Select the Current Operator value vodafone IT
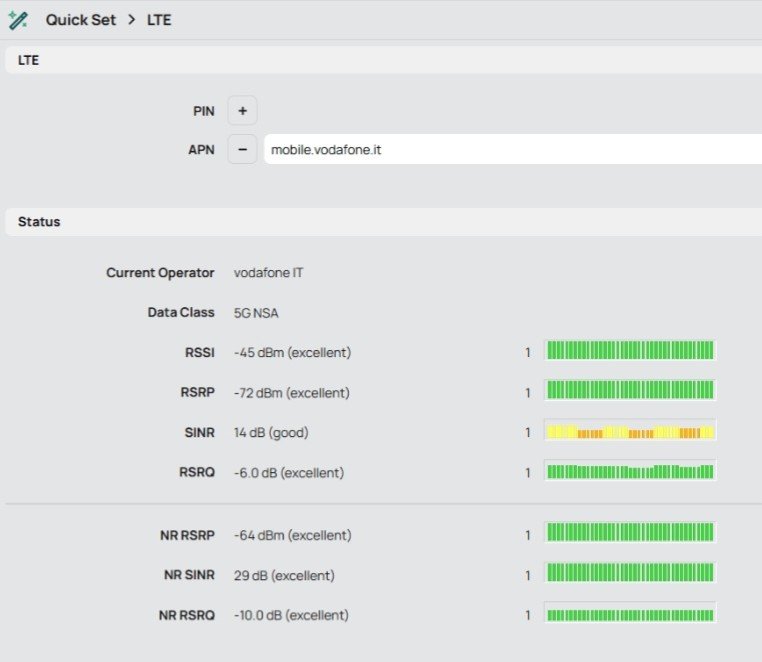The height and width of the screenshot is (662, 762). (x=269, y=273)
